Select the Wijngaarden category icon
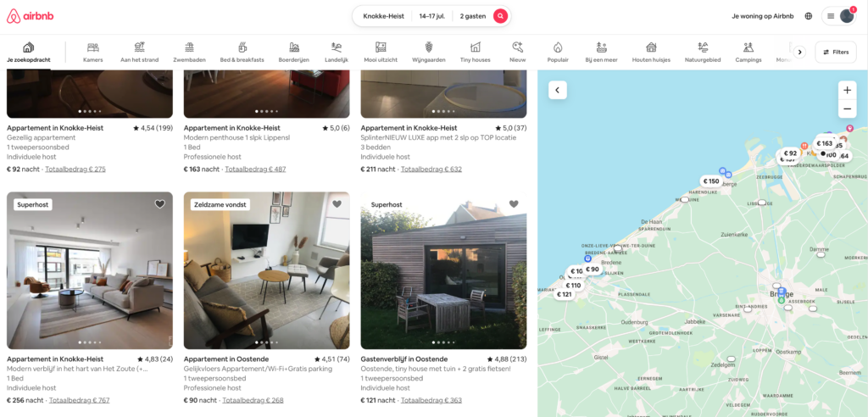Image resolution: width=868 pixels, height=417 pixels. 428,47
